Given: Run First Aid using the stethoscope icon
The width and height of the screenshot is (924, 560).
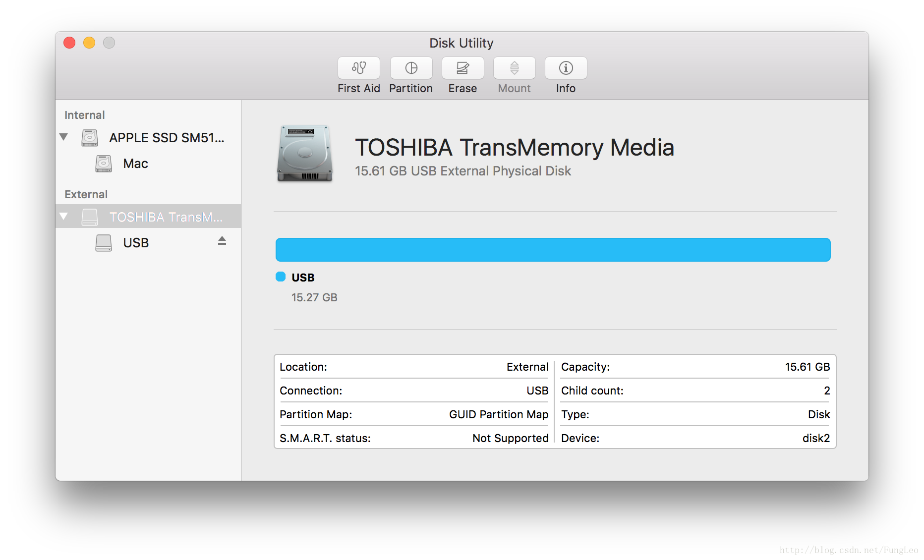Looking at the screenshot, I should click(x=358, y=68).
